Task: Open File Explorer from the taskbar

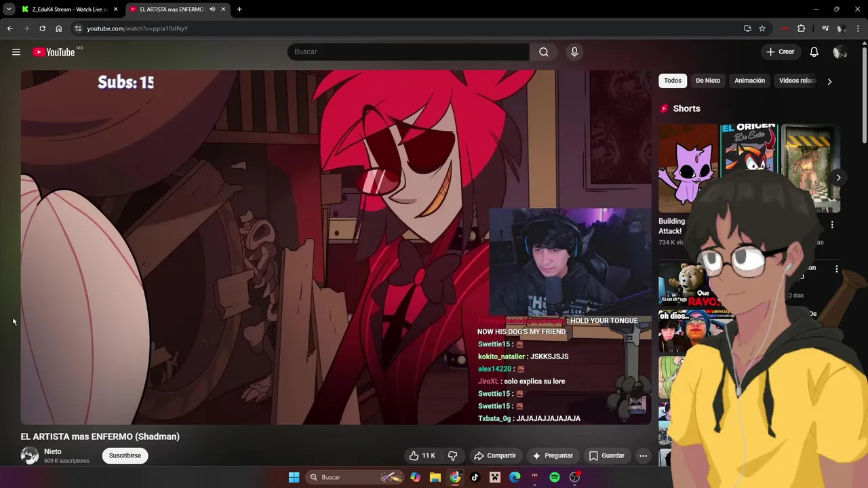Action: (435, 477)
